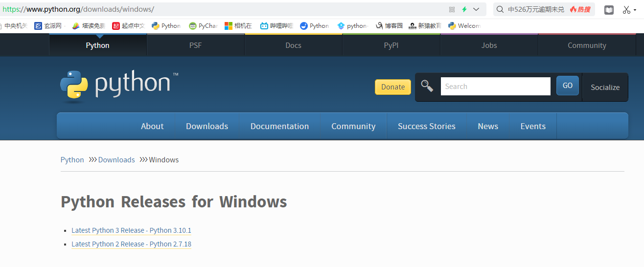
Task: Switch to the Jobs top tab
Action: 489,45
